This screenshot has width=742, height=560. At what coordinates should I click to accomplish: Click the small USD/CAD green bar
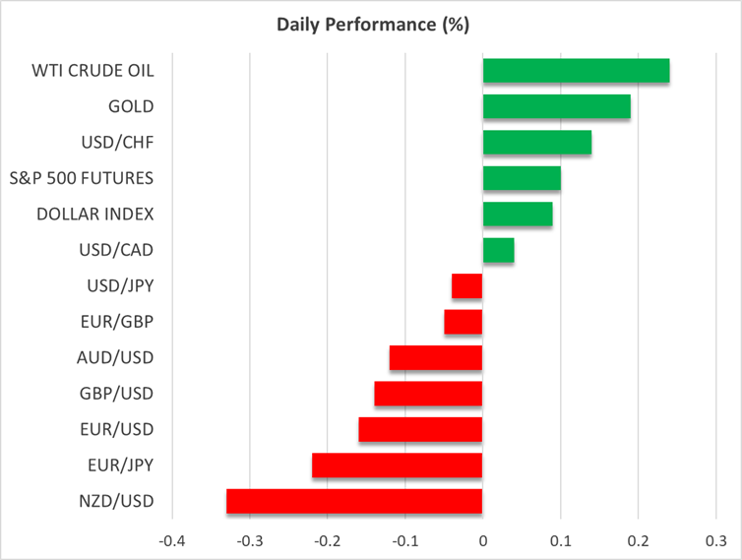(x=498, y=250)
